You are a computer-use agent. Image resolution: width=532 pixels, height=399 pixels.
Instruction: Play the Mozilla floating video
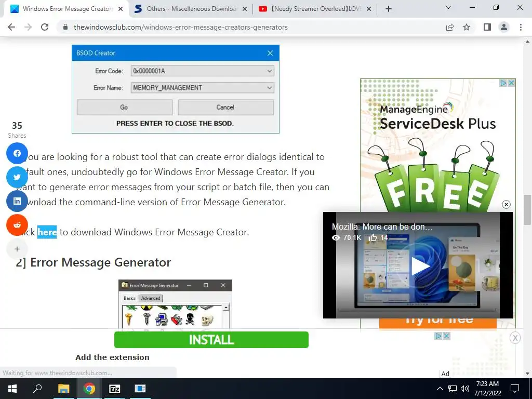tap(420, 265)
